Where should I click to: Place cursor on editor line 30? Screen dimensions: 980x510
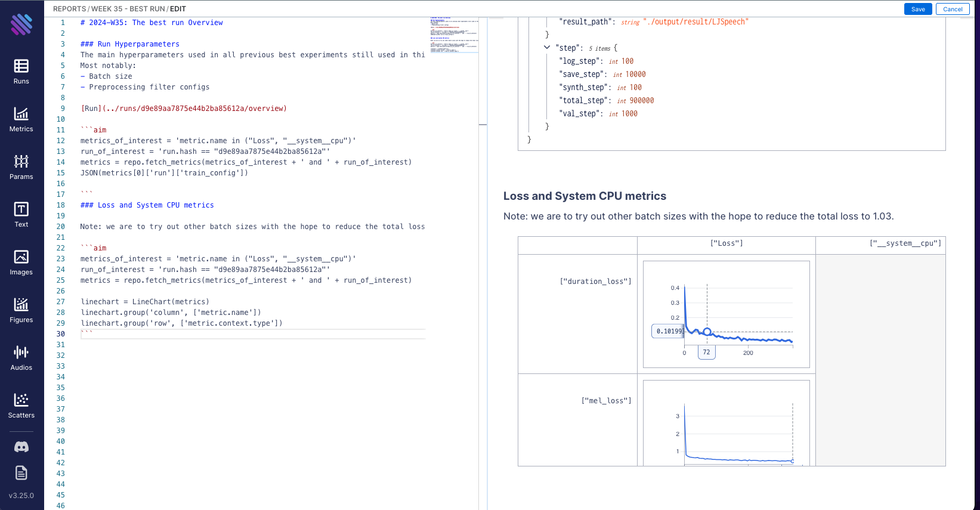click(253, 334)
